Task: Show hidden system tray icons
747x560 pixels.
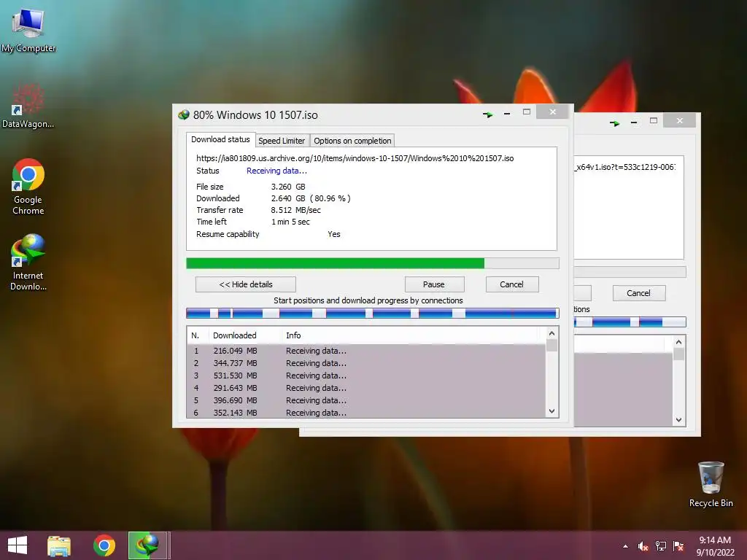Action: coord(625,546)
